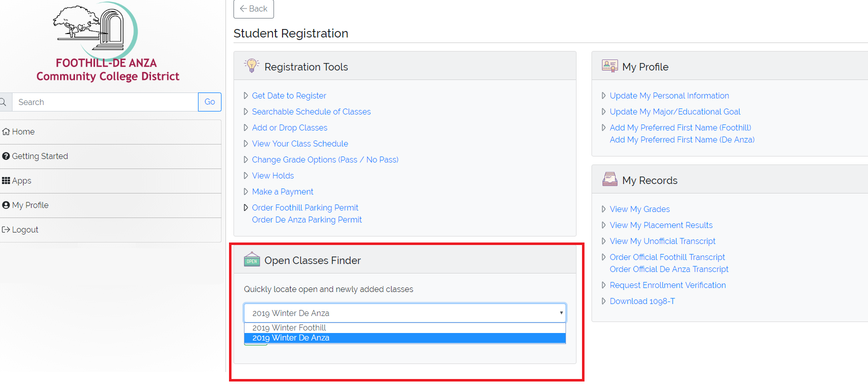Expand the View Holds disclosure triangle

point(245,175)
